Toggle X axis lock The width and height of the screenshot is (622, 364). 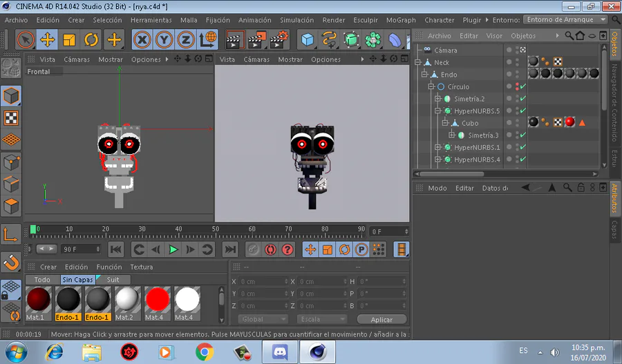pyautogui.click(x=142, y=39)
